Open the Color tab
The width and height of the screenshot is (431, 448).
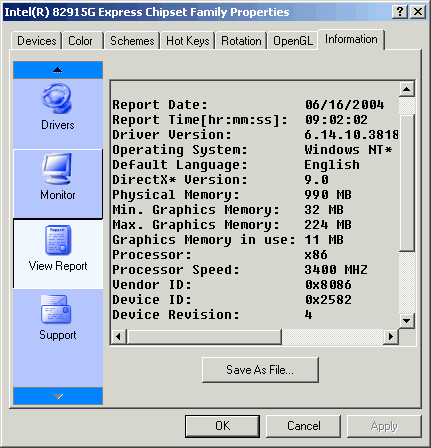click(x=80, y=41)
